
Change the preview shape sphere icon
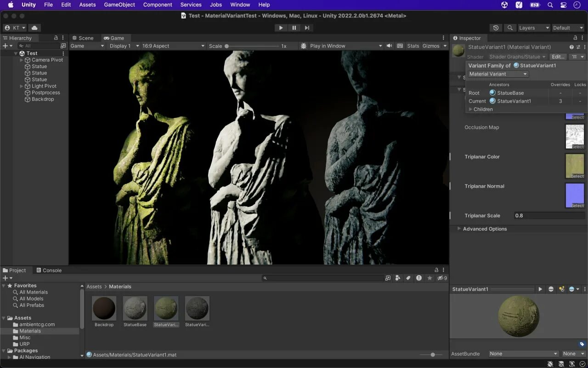tap(551, 289)
